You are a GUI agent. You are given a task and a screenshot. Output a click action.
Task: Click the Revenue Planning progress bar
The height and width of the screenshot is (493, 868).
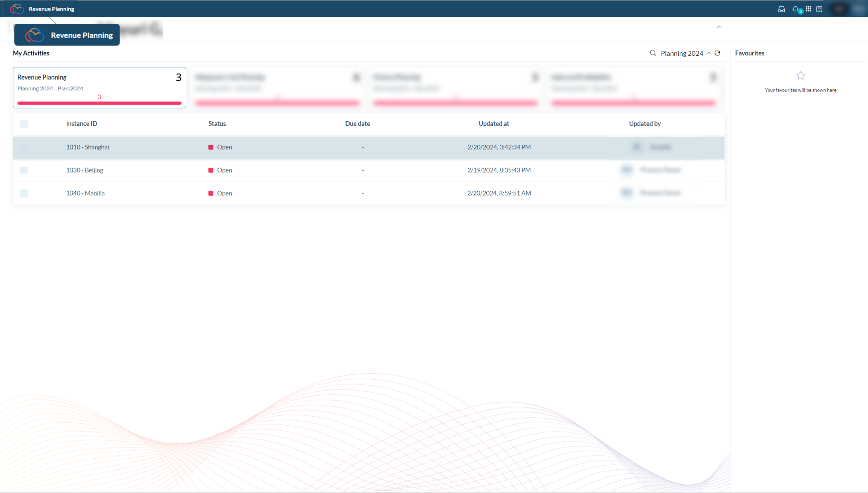pyautogui.click(x=99, y=103)
